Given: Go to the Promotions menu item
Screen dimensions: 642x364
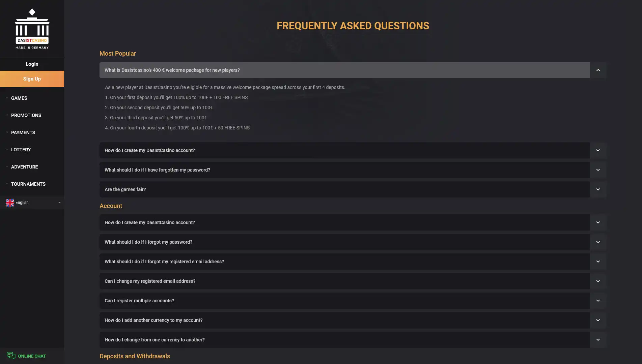Looking at the screenshot, I should [26, 115].
